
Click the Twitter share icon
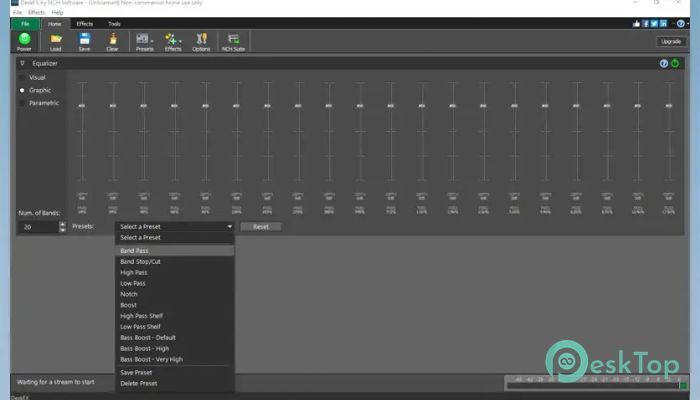coord(654,24)
